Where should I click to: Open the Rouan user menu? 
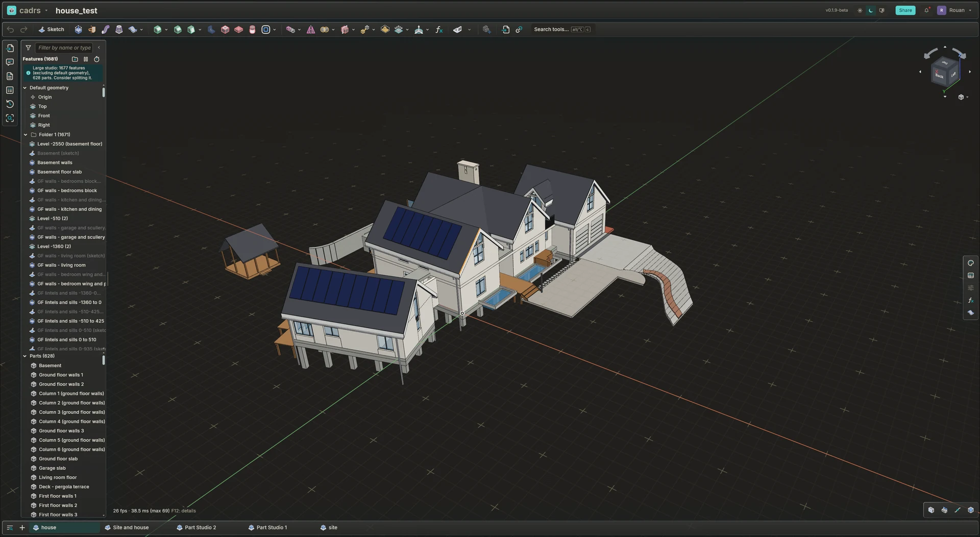point(954,10)
